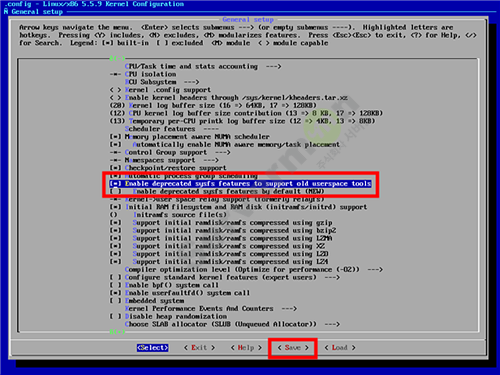The image size is (500, 375).
Task: Click the .config - Linux/x86 5.5.9 Kernel Configuration title
Action: (94, 4)
